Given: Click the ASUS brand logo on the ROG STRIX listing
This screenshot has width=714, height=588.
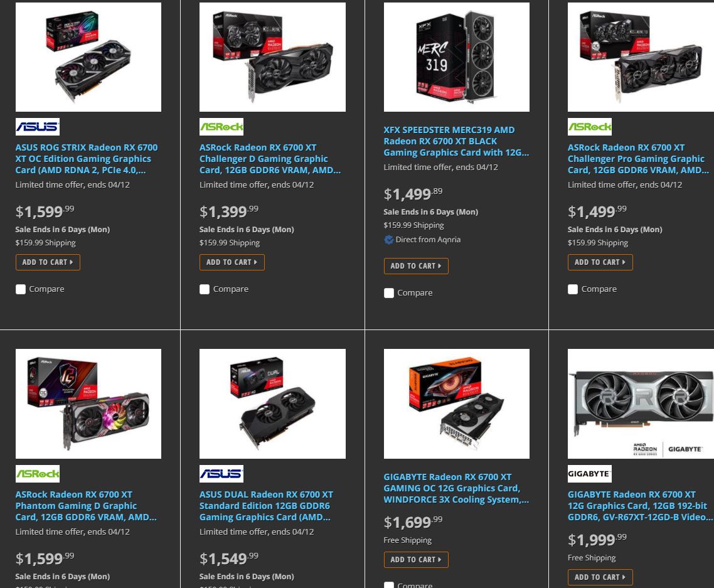Looking at the screenshot, I should [x=38, y=127].
